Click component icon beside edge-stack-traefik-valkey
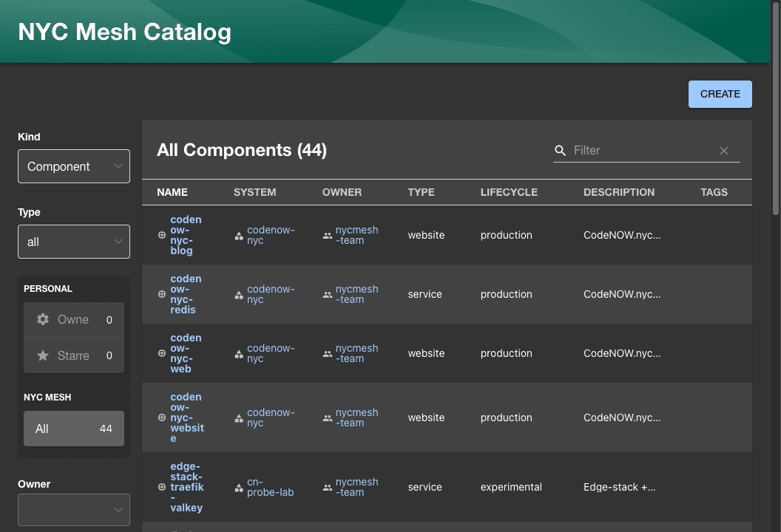The height and width of the screenshot is (532, 781). coord(162,487)
